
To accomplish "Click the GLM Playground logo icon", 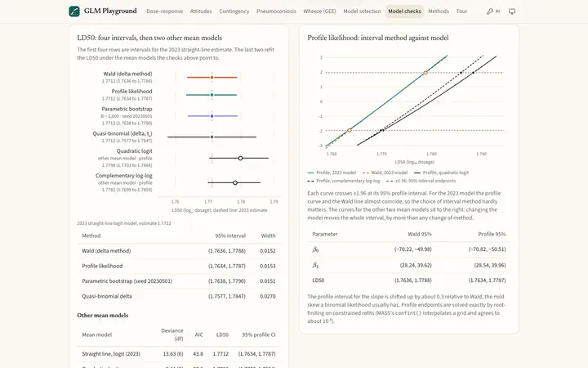I will pyautogui.click(x=74, y=11).
